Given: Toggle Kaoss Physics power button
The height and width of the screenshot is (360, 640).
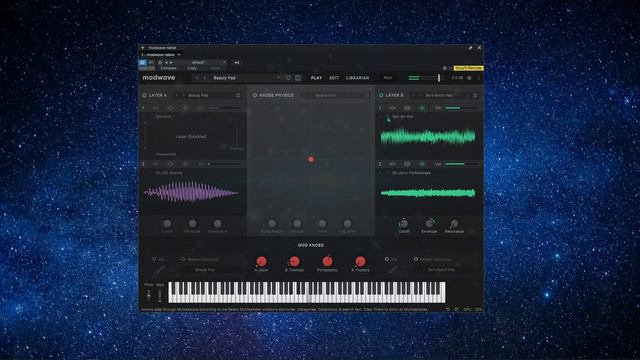Looking at the screenshot, I should [255, 95].
